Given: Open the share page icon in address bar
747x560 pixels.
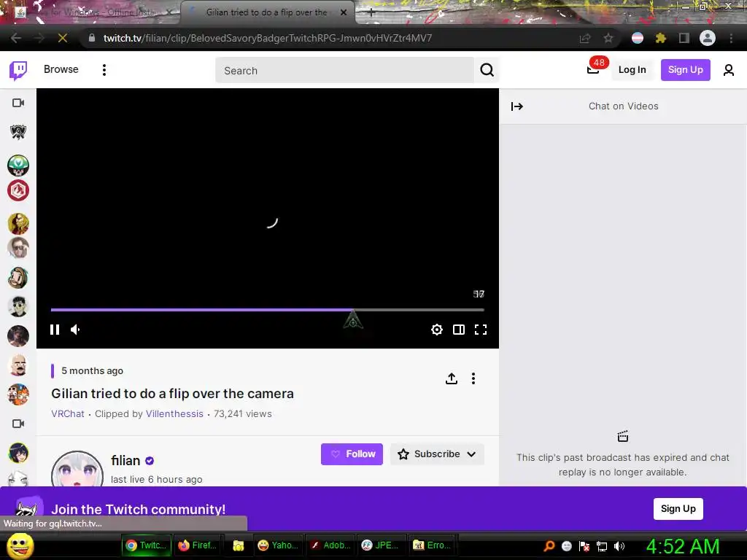Looking at the screenshot, I should tap(584, 38).
